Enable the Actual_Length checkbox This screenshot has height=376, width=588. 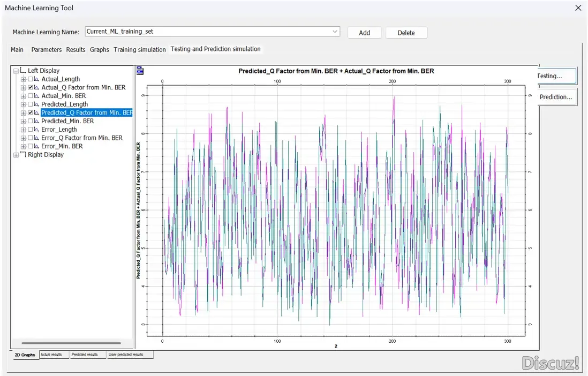31,79
